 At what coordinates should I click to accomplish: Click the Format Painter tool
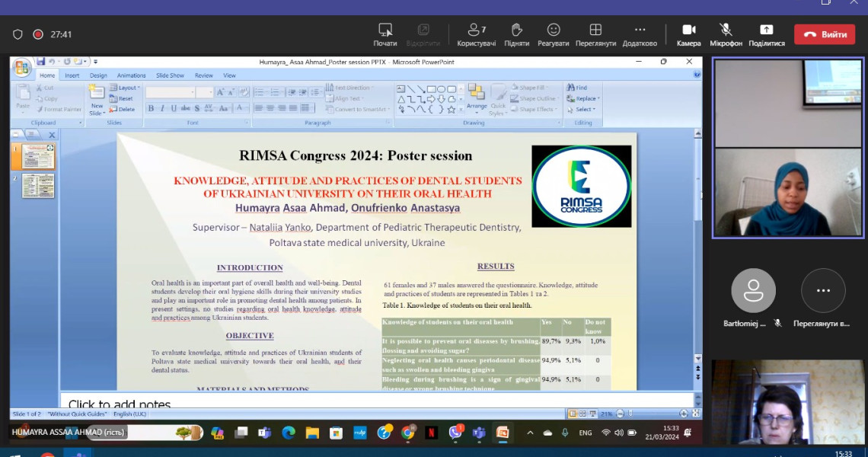click(59, 109)
